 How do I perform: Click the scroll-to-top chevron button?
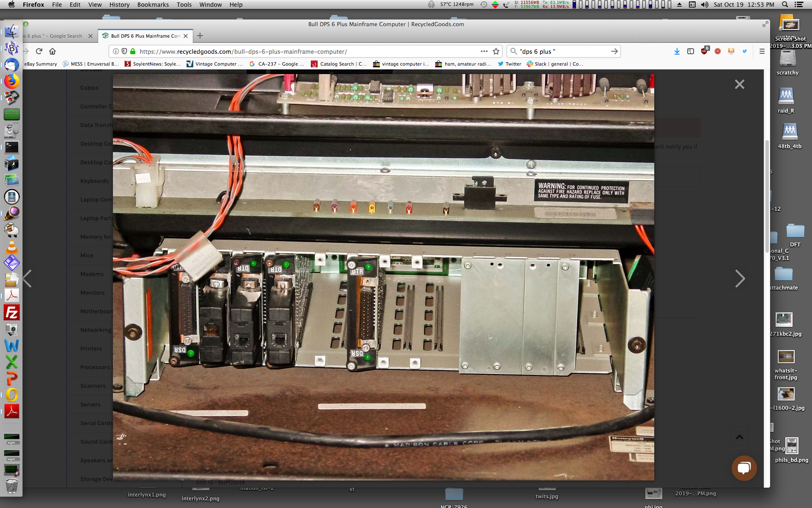click(x=739, y=437)
